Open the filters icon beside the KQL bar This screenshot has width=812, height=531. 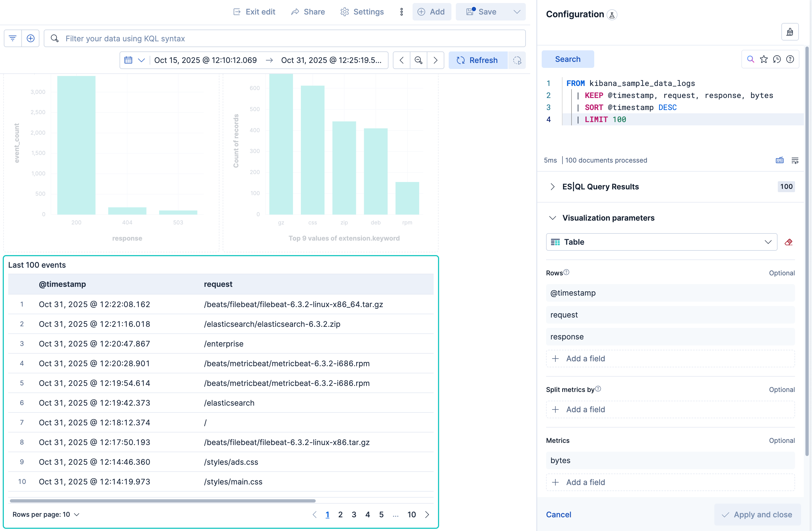(x=12, y=38)
